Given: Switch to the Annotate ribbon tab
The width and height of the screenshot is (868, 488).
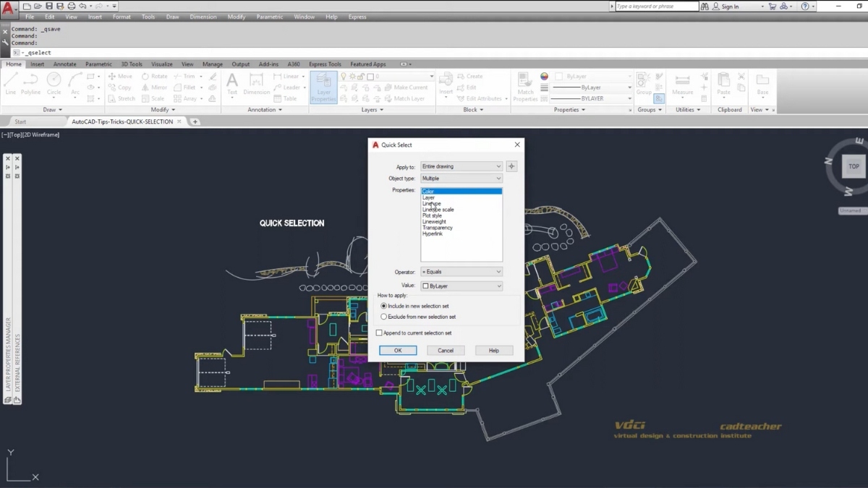Looking at the screenshot, I should click(64, 64).
